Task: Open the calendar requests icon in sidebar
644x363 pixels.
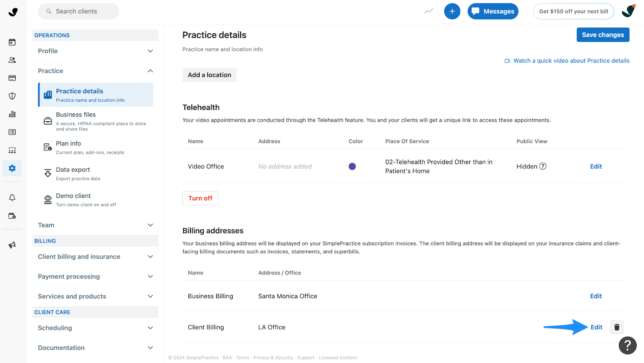Action: 12,216
